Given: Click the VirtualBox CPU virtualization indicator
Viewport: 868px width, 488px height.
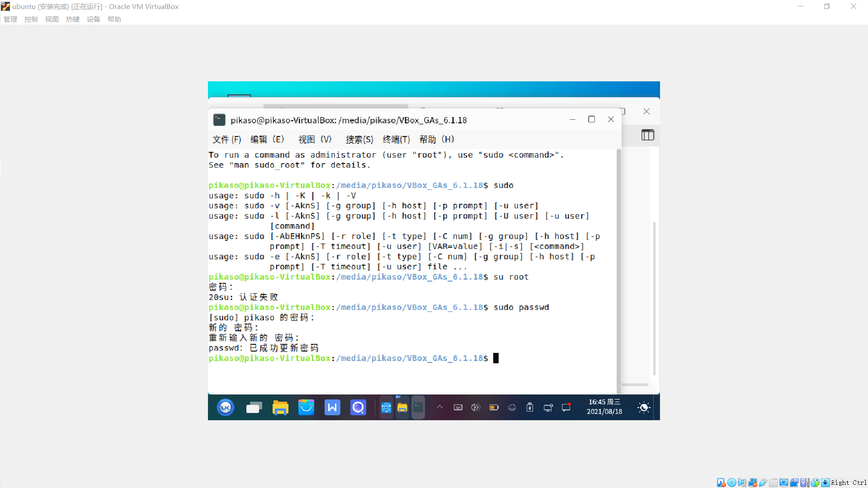Looking at the screenshot, I should pos(803,483).
